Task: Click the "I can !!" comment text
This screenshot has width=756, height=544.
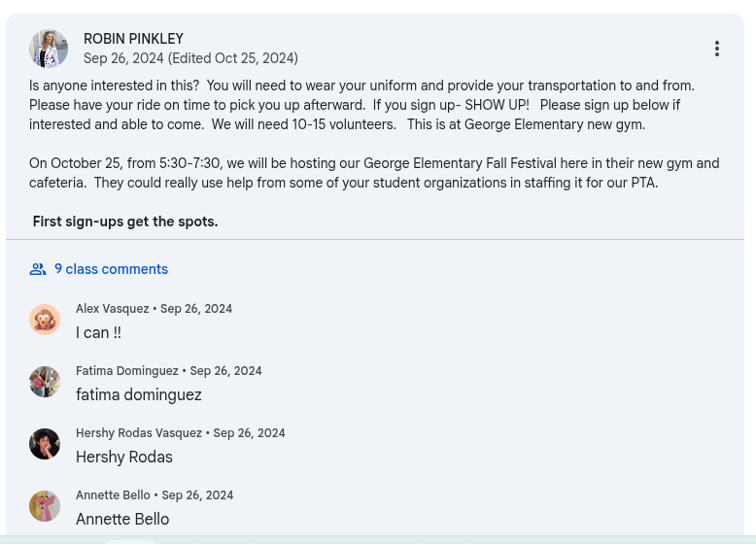Action: (x=98, y=333)
